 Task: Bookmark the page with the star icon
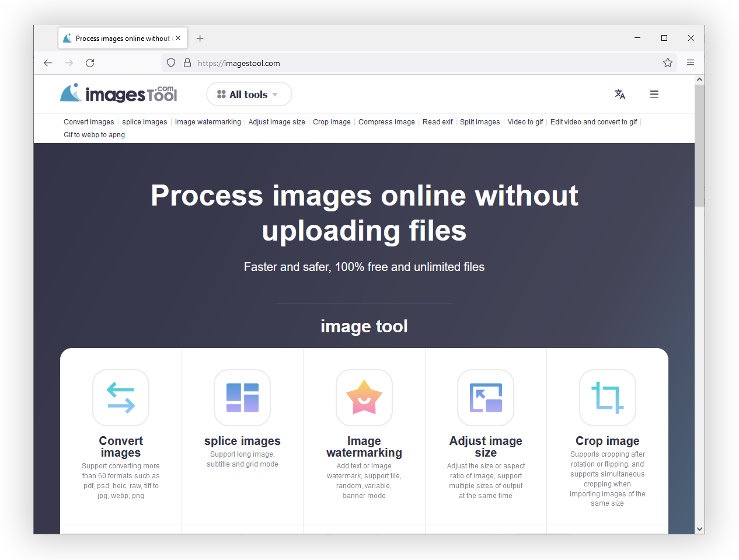[x=667, y=62]
